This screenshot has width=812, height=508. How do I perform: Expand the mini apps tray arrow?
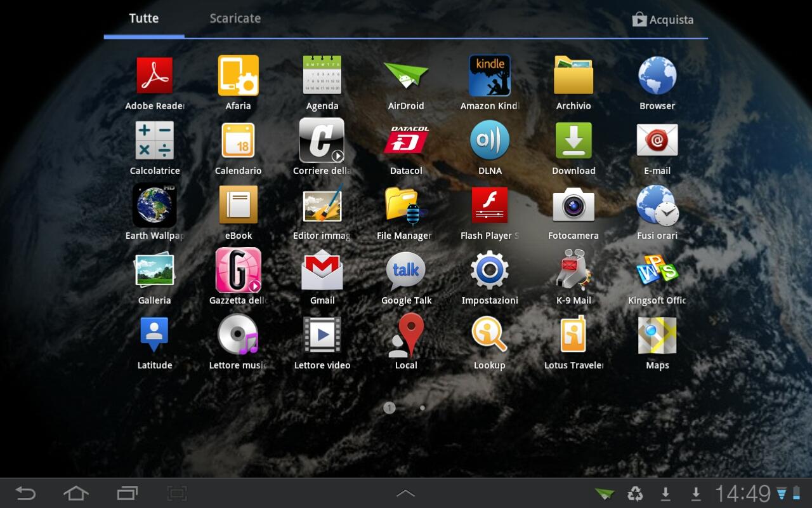click(x=405, y=493)
